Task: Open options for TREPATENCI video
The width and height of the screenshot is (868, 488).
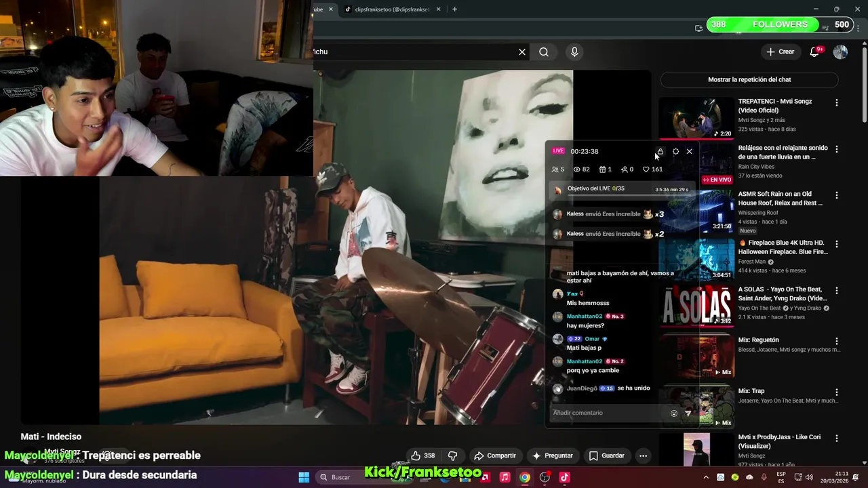Action: click(x=837, y=102)
